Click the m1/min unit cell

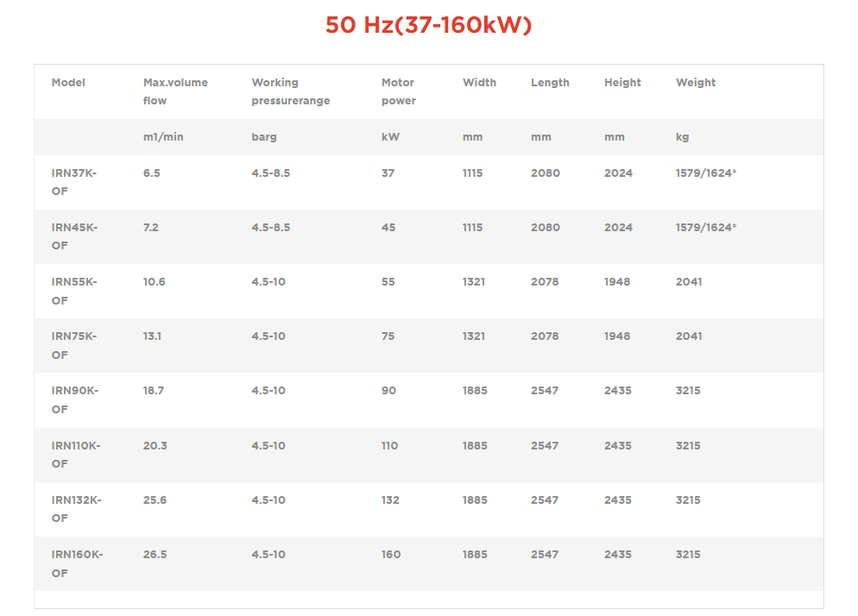[x=163, y=137]
